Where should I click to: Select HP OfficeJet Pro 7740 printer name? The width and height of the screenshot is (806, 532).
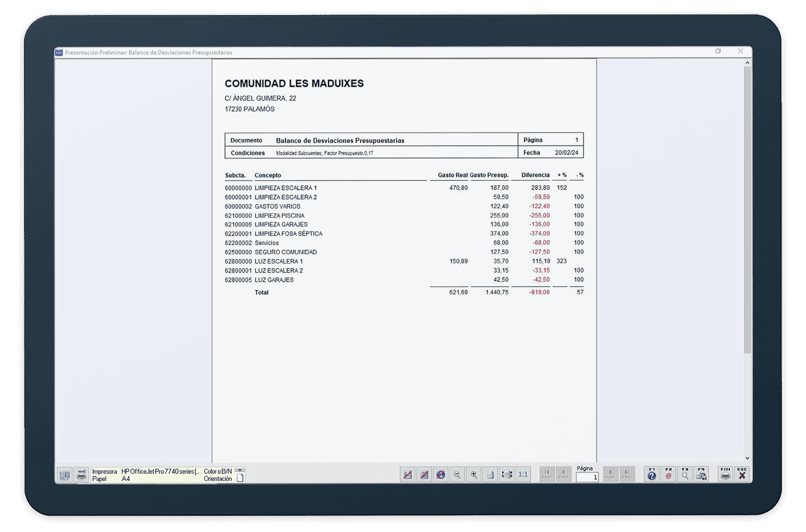point(160,472)
